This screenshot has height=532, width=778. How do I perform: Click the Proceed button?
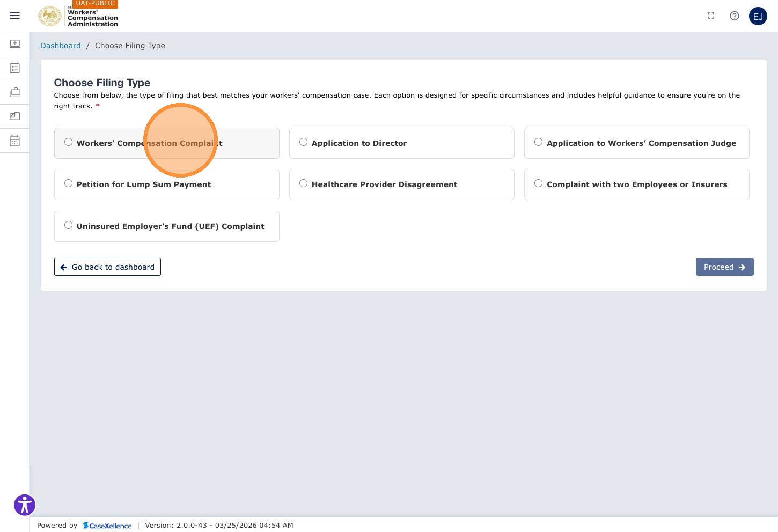(724, 267)
